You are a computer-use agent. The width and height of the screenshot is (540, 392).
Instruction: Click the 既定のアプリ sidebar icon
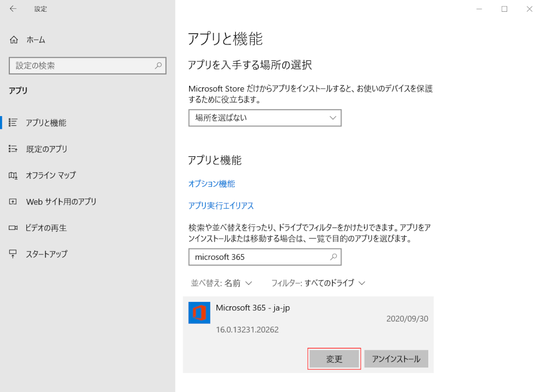pyautogui.click(x=13, y=149)
